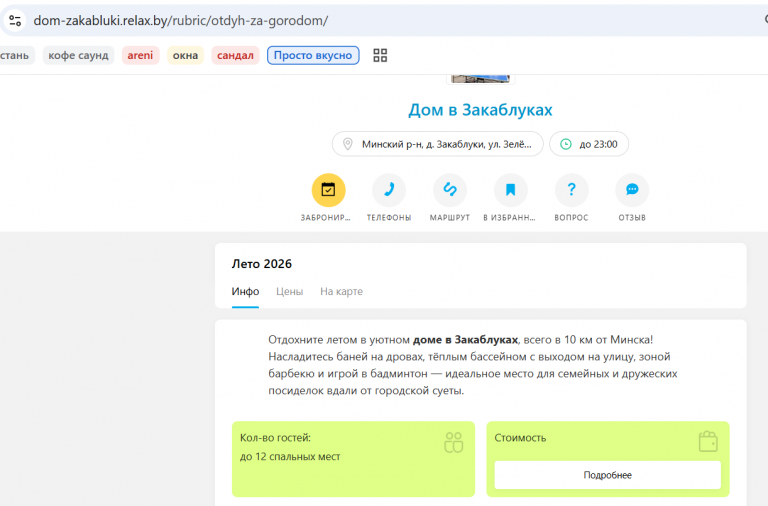Open site information icon in address bar
The height and width of the screenshot is (506, 768).
click(15, 21)
